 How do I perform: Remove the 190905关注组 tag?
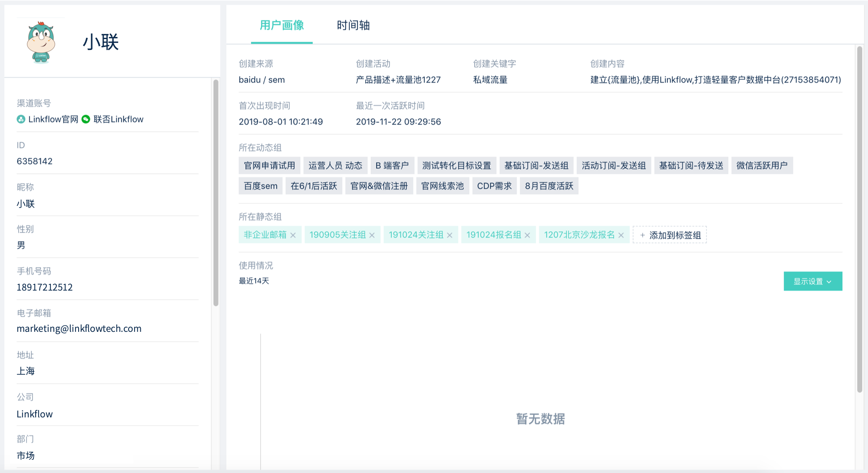pos(372,235)
